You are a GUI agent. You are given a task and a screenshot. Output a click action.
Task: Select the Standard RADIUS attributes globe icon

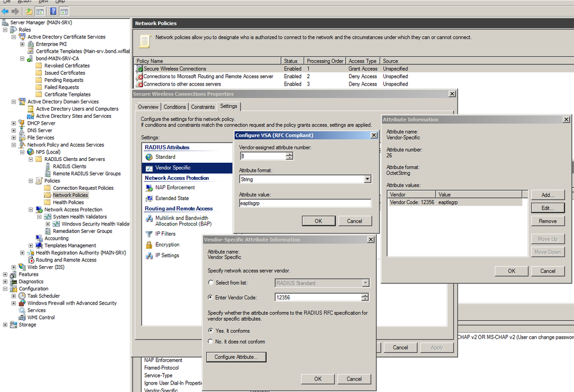point(149,157)
